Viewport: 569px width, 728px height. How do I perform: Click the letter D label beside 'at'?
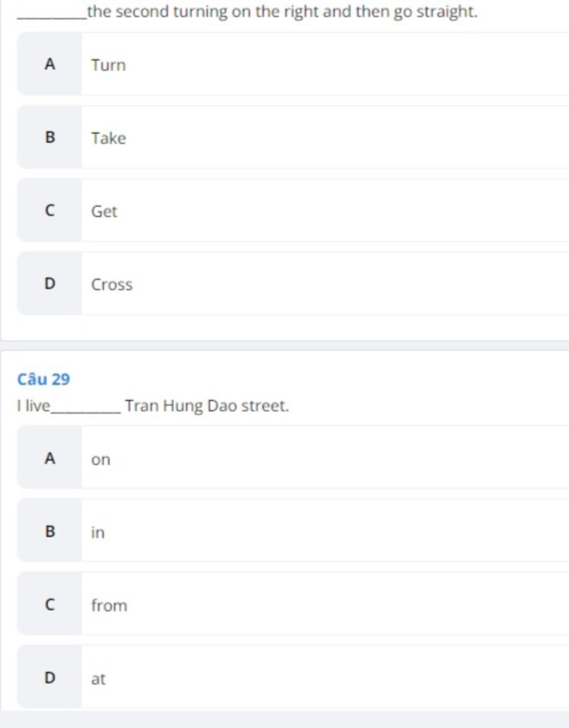coord(49,677)
